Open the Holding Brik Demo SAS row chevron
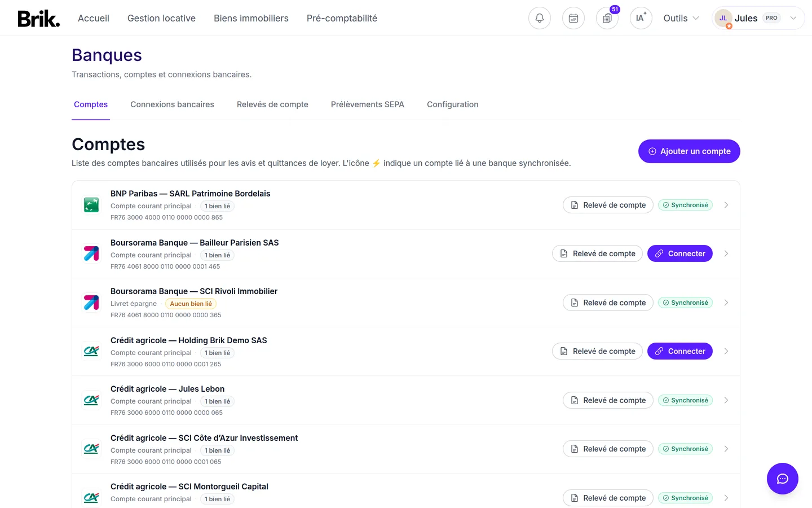 [x=726, y=351]
